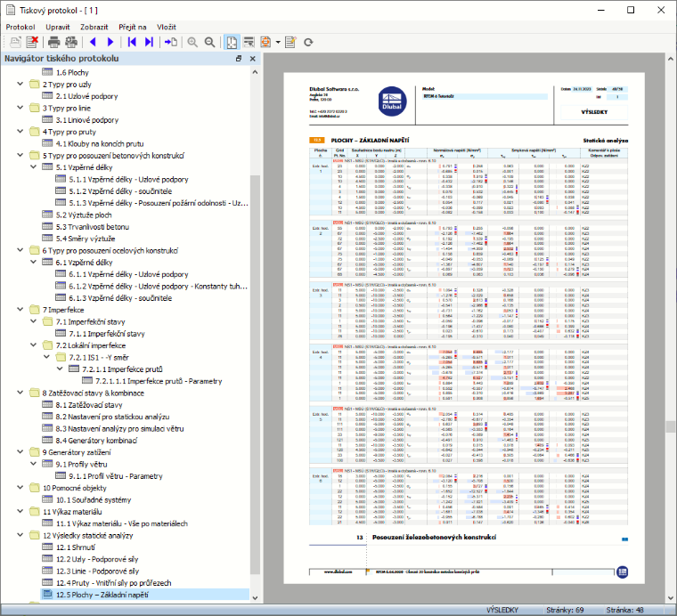
Task: Click the zoom out magnifier icon
Action: click(210, 42)
